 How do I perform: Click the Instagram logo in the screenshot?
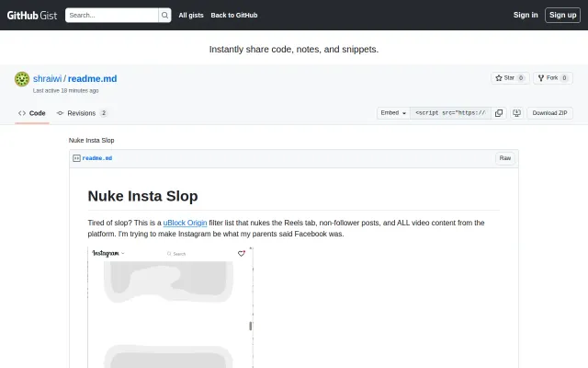[106, 254]
